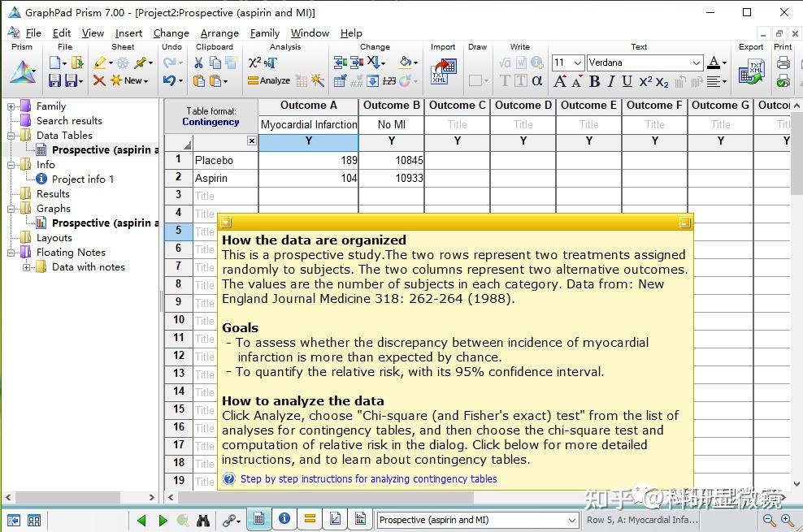Collapse the Data Tables folder

11,136
